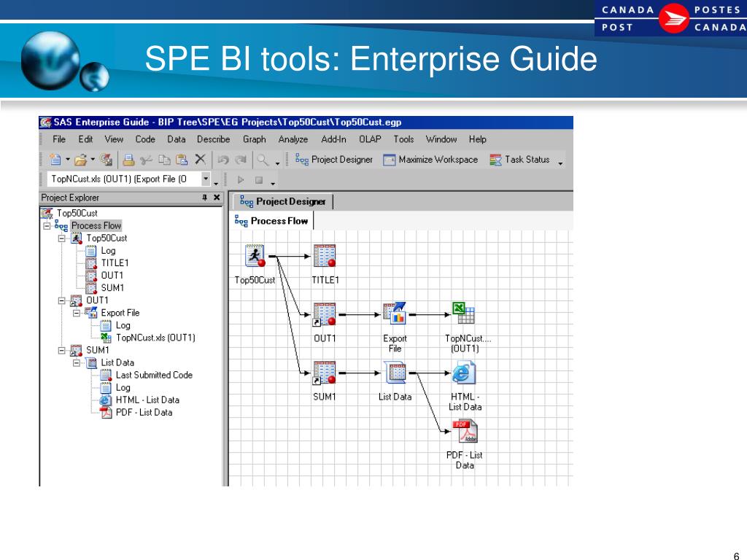The image size is (747, 560).
Task: Select the HTML - List Data result node
Action: click(x=464, y=373)
